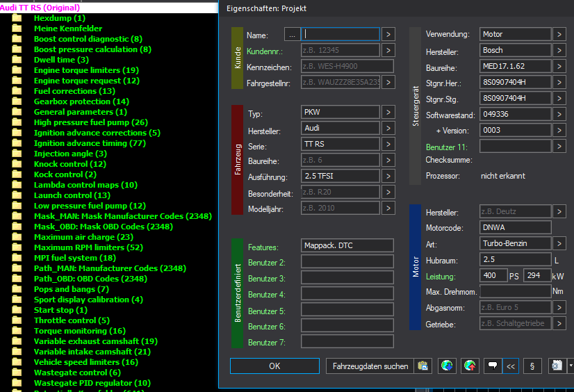Click the folder icon of Boost control diagnostic
574x392 pixels.
click(x=17, y=39)
